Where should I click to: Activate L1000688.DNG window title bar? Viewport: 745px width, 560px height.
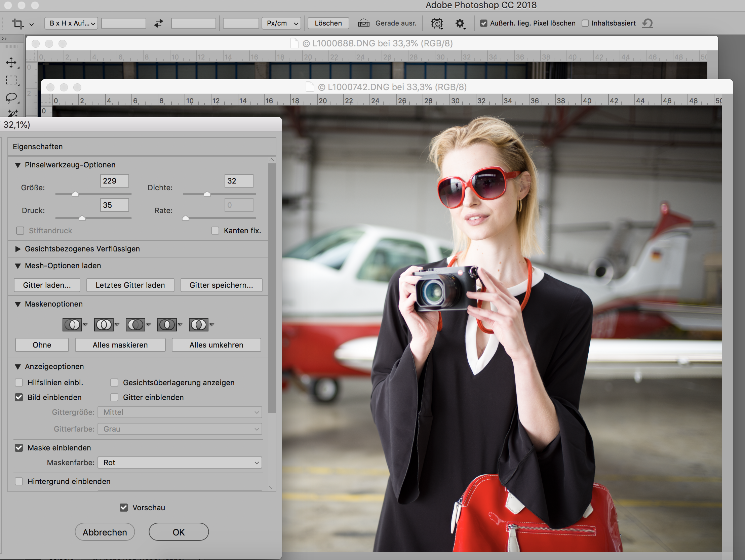pyautogui.click(x=372, y=43)
